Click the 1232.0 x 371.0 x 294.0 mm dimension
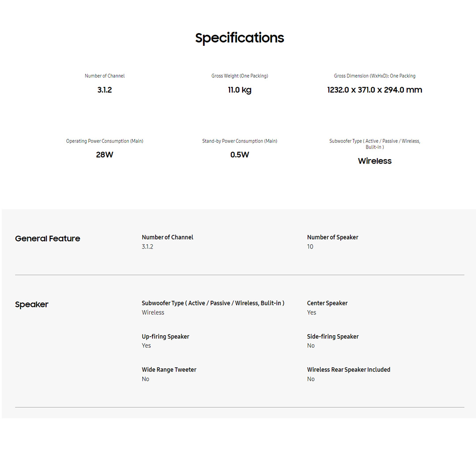This screenshot has height=476, width=476. pyautogui.click(x=374, y=90)
